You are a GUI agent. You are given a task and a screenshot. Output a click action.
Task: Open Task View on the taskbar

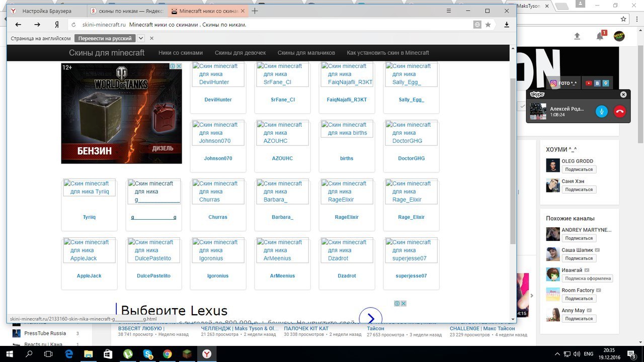pos(48,354)
